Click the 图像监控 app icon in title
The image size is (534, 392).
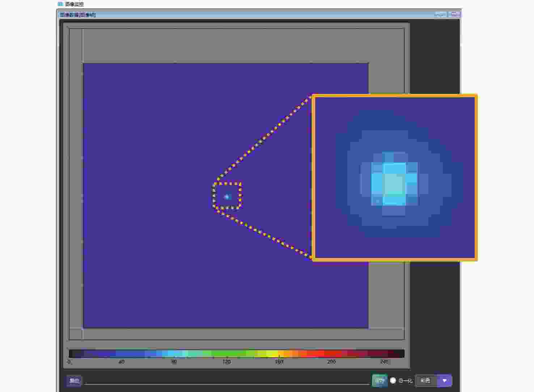60,4
